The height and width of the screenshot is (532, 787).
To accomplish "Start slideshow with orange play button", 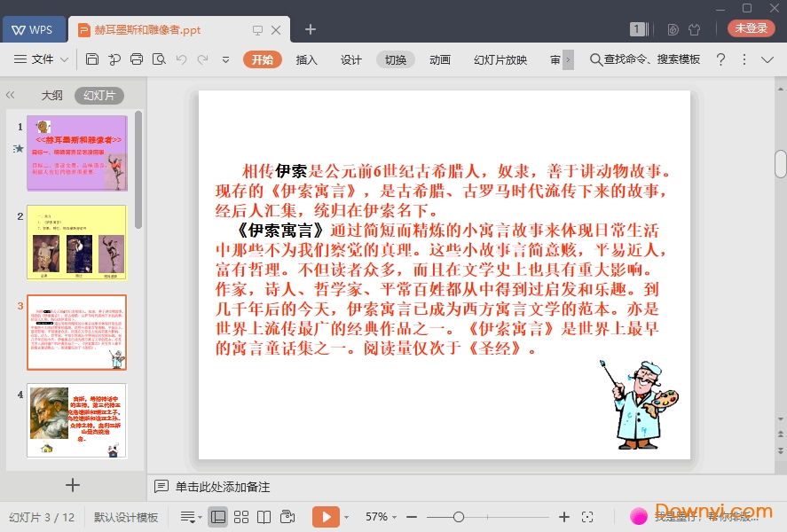I will pyautogui.click(x=326, y=517).
